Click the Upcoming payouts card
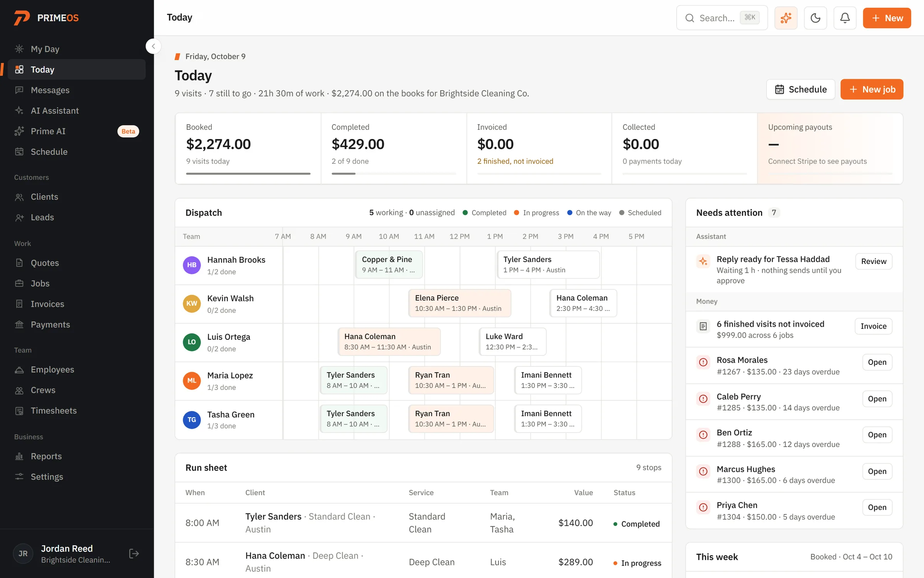Screen dimensions: 924x578 (x=830, y=148)
